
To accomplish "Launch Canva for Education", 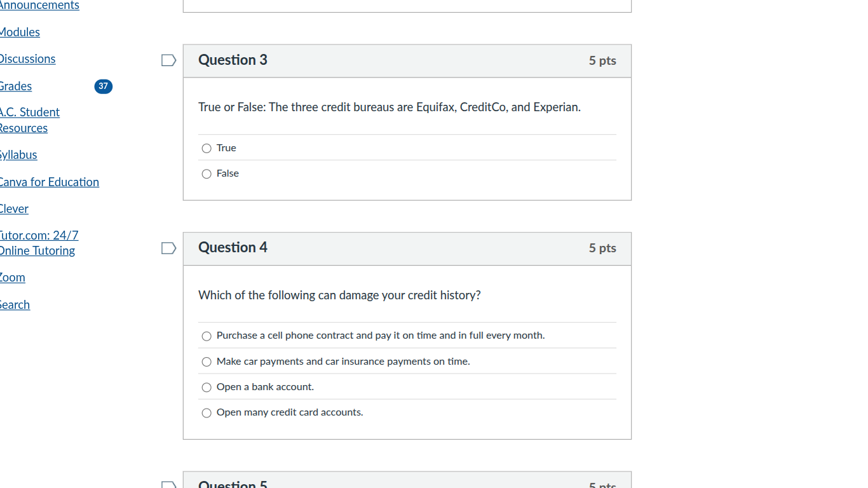I will (x=50, y=182).
